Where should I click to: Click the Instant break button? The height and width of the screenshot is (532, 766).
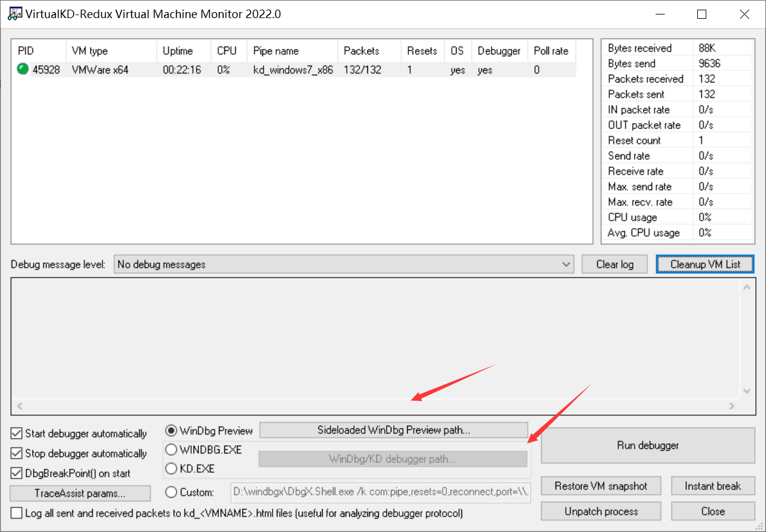713,486
